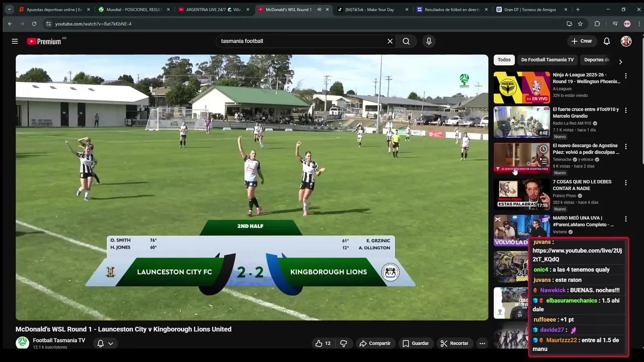Open options for 7 COSAS video
Image resolution: width=644 pixels, height=362 pixels.
(x=626, y=183)
